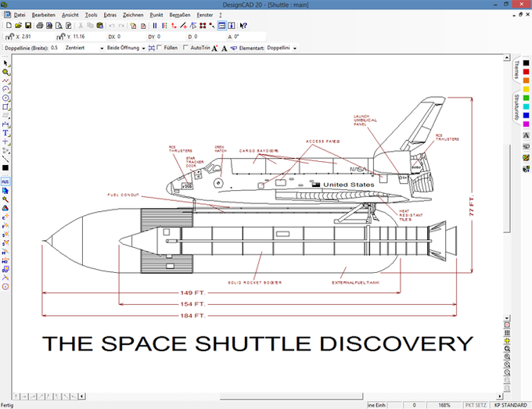Screen dimensions: 532x409
Task: Open the Bemaßen menu
Action: point(180,15)
